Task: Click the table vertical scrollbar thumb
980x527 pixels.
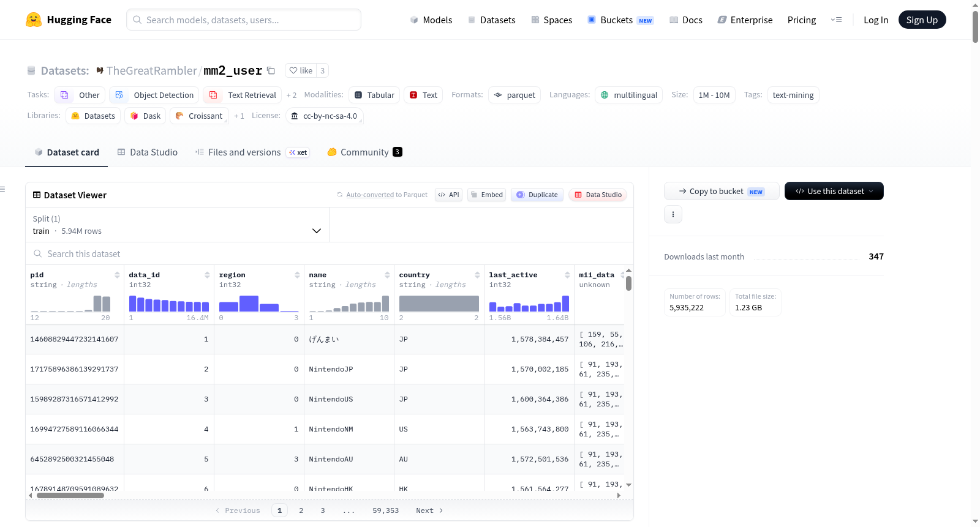Action: tap(628, 283)
